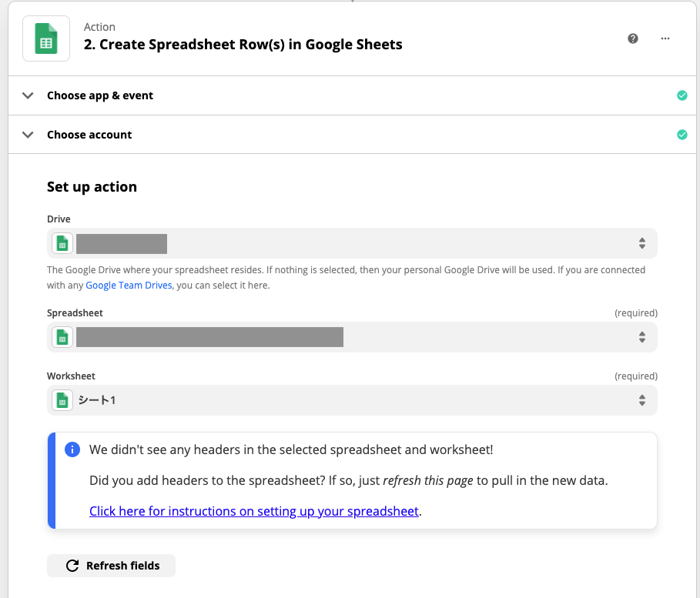Screen dimensions: 700x598
Task: Open the Google Team Drives link
Action: (129, 286)
